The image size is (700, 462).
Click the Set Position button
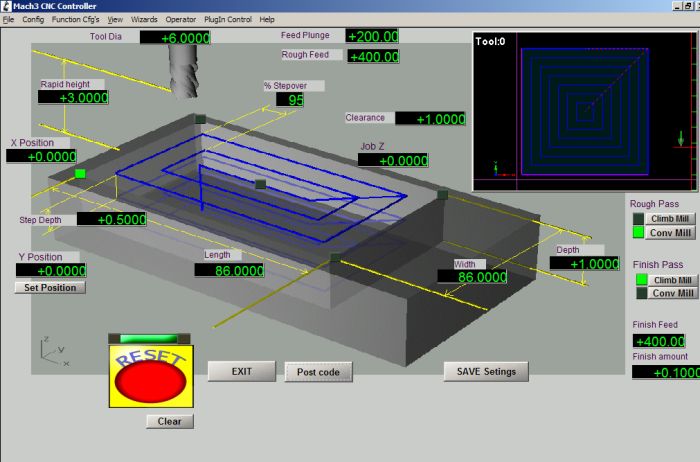click(50, 287)
